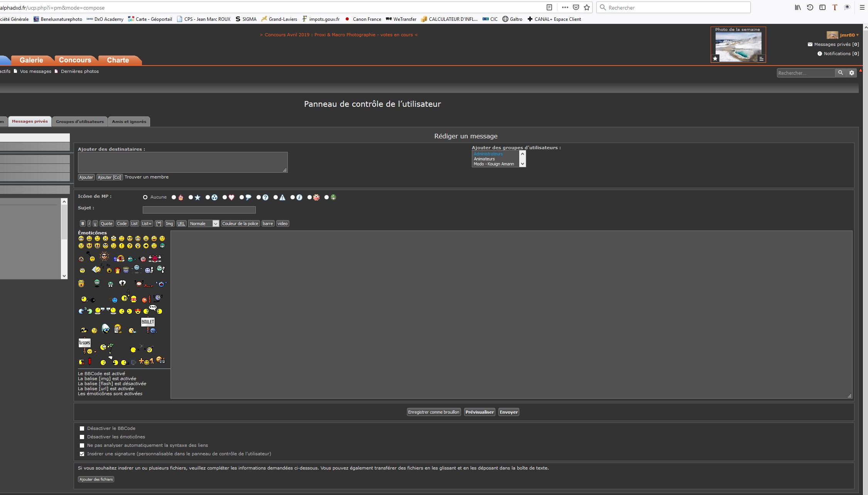Uncheck 'Insérer une signature' checkbox
Image resolution: width=868 pixels, height=495 pixels.
click(82, 454)
